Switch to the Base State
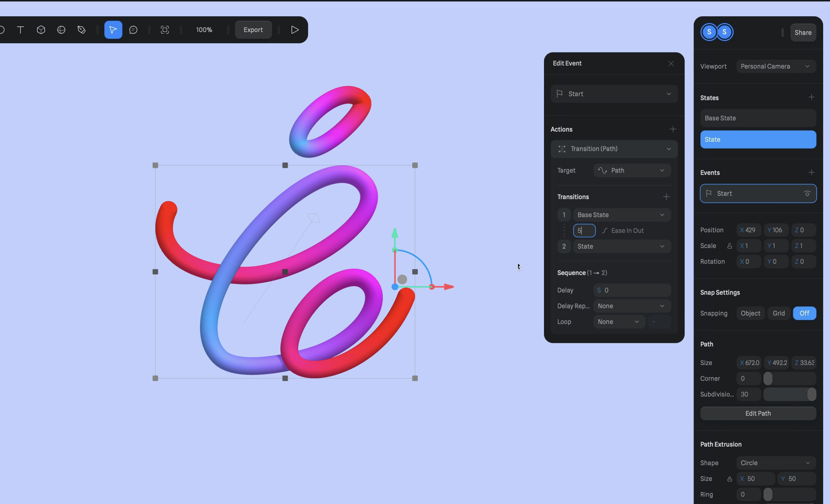830x504 pixels. click(758, 118)
